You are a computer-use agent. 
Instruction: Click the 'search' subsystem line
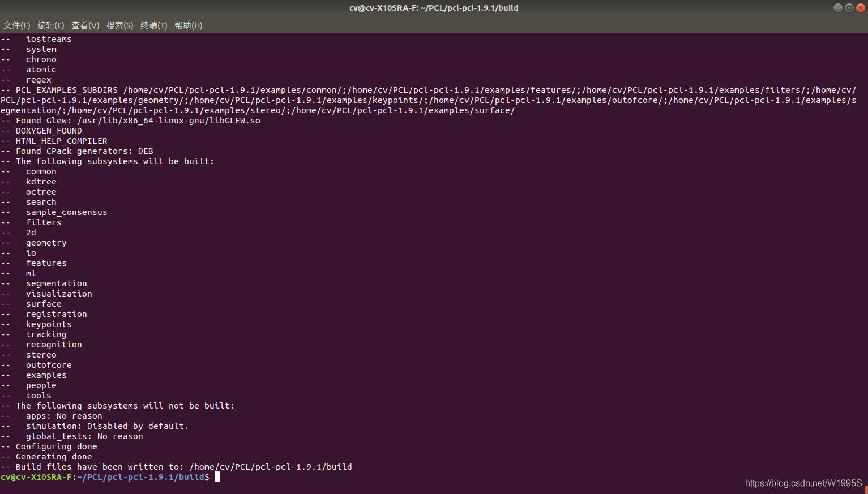pos(29,202)
